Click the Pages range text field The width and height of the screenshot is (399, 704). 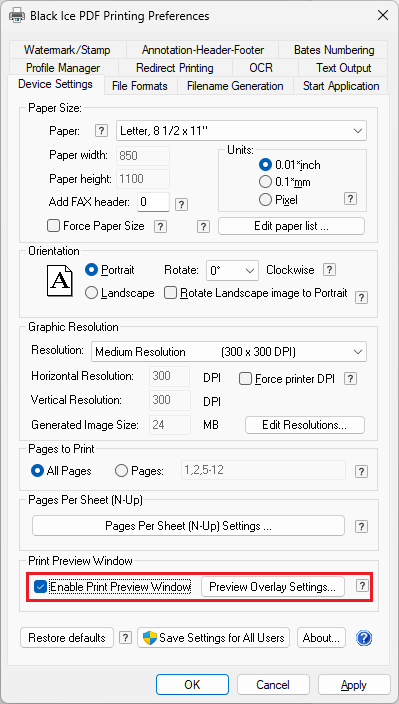coord(263,471)
